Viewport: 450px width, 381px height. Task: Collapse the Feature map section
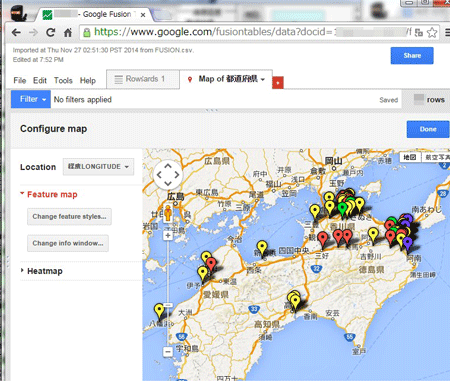(x=49, y=194)
